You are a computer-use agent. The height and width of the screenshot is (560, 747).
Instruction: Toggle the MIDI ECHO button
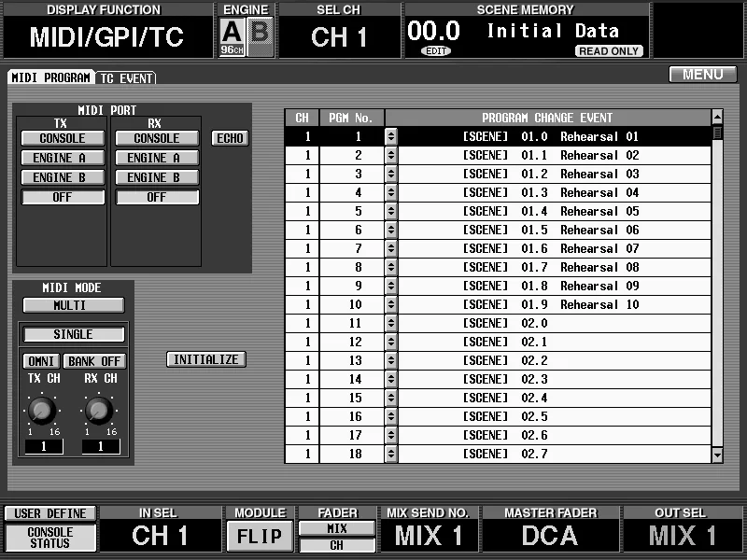coord(230,138)
